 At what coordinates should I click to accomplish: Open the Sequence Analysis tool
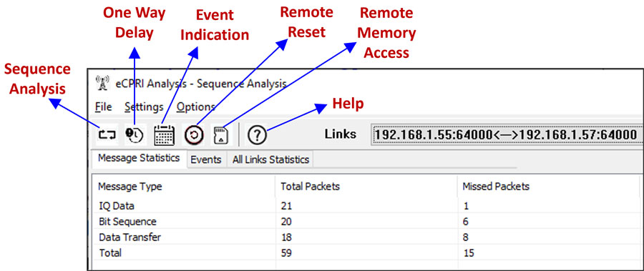point(107,134)
